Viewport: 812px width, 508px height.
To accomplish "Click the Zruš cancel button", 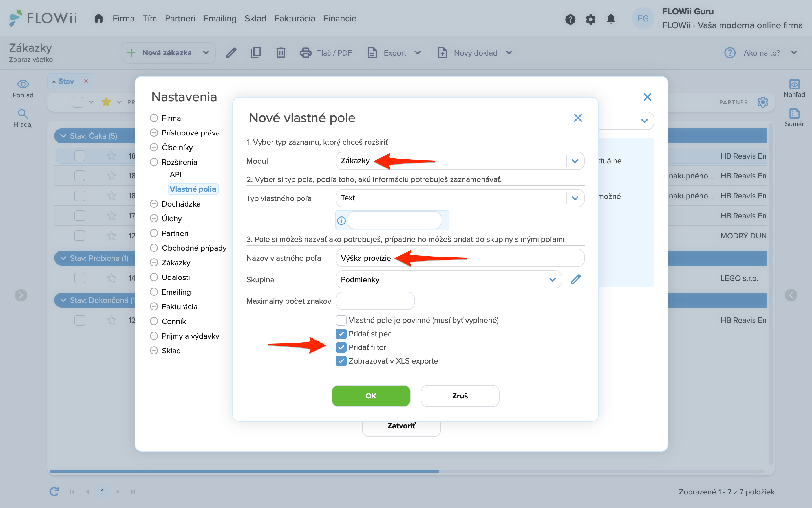I will click(460, 396).
